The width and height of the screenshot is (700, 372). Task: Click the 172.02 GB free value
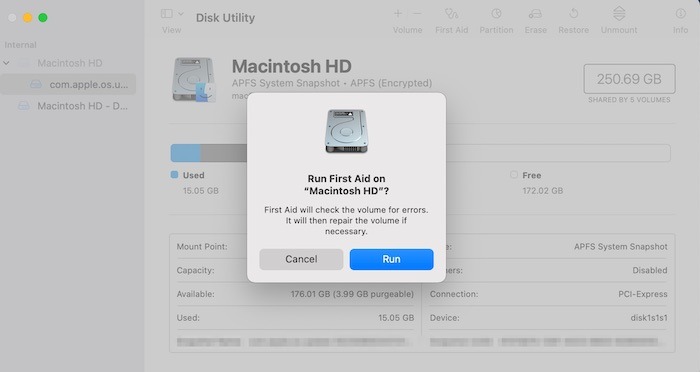(x=543, y=191)
